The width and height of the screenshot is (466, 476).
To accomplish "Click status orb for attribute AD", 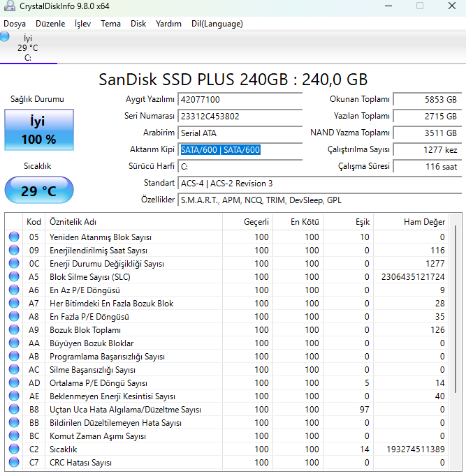I will click(14, 382).
